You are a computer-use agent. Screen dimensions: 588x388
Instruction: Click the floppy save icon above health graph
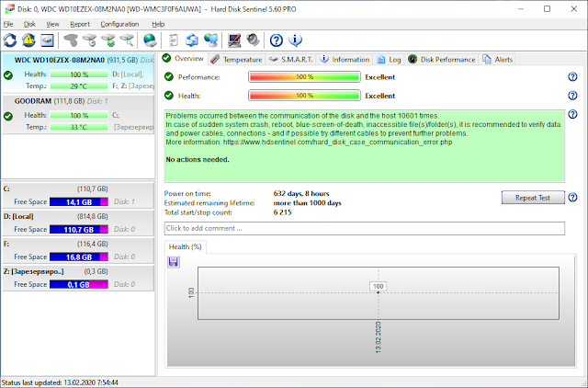pyautogui.click(x=174, y=262)
